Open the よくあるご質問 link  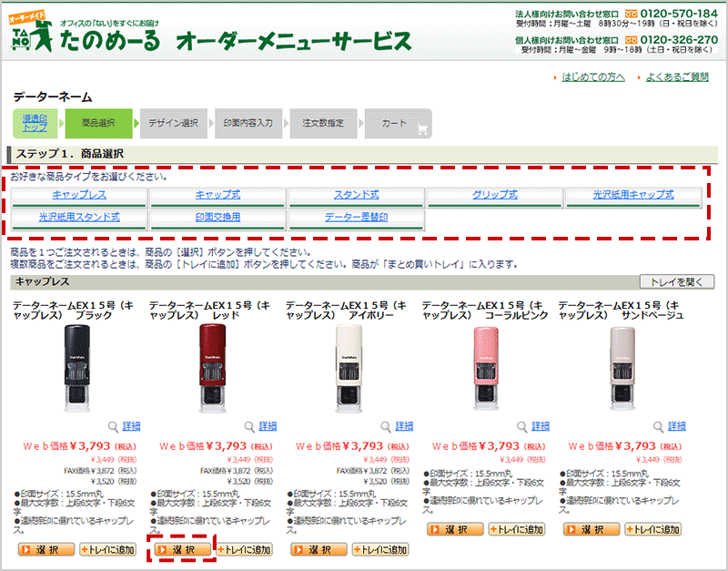(x=677, y=77)
